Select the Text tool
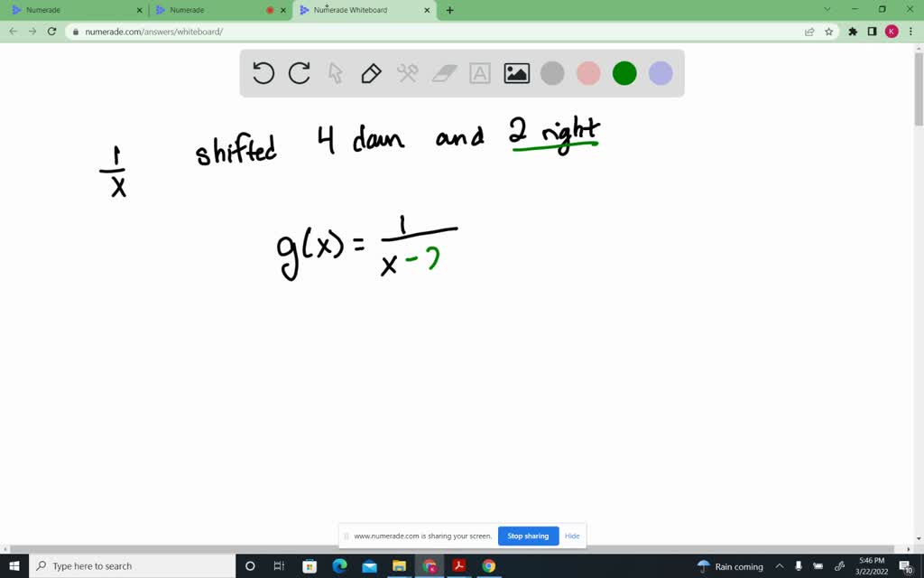 pos(479,73)
